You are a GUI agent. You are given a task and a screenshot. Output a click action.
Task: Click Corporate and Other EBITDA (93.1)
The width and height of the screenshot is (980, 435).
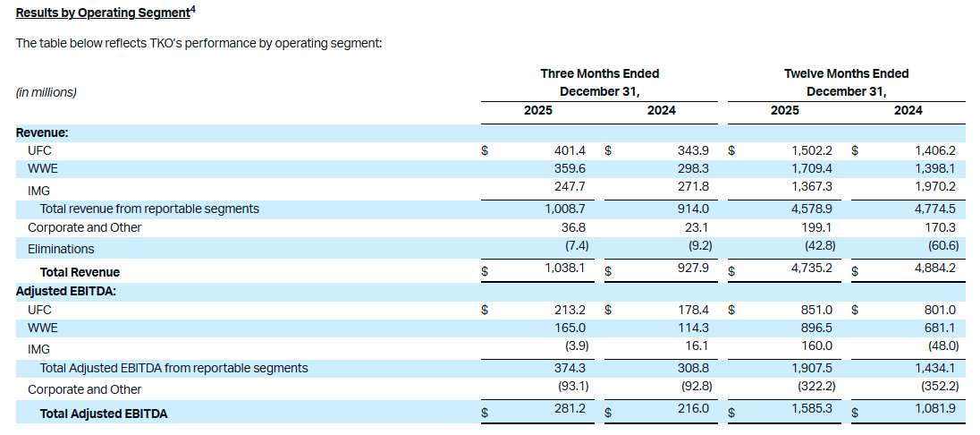pyautogui.click(x=574, y=386)
